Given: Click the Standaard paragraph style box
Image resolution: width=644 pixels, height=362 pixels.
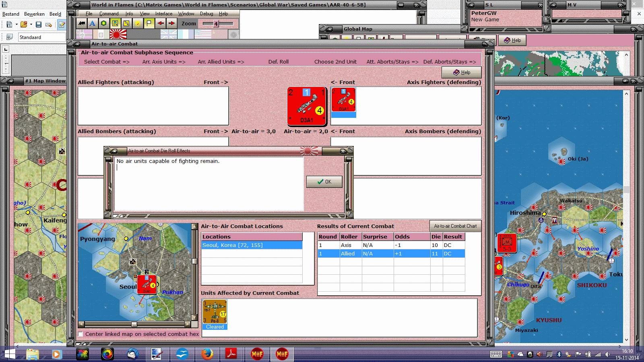Looking at the screenshot, I should coord(42,37).
